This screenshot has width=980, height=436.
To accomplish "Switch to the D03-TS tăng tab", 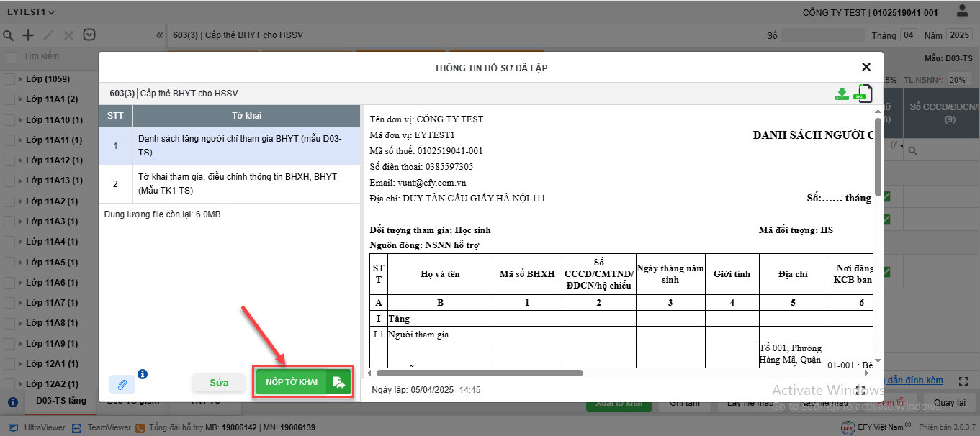I will point(61,401).
